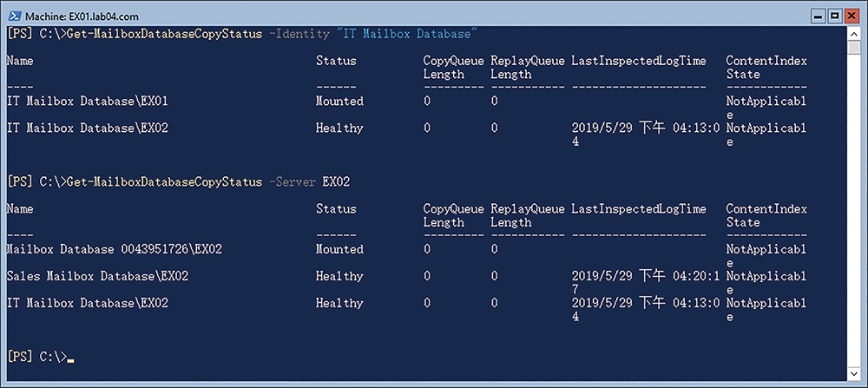Close the Exchange Management Shell window
This screenshot has height=388, width=868.
click(851, 16)
